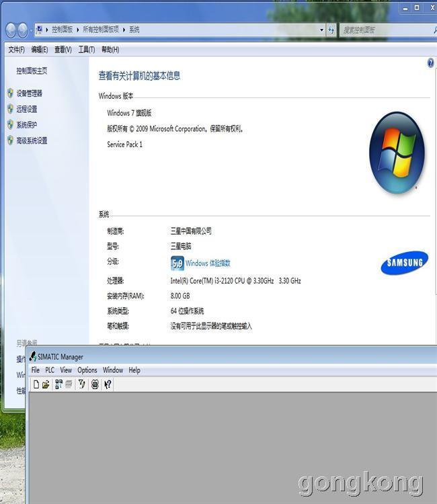Click the SIMATIC Manager title bar app icon
Screen dimensions: 437x504
33,356
